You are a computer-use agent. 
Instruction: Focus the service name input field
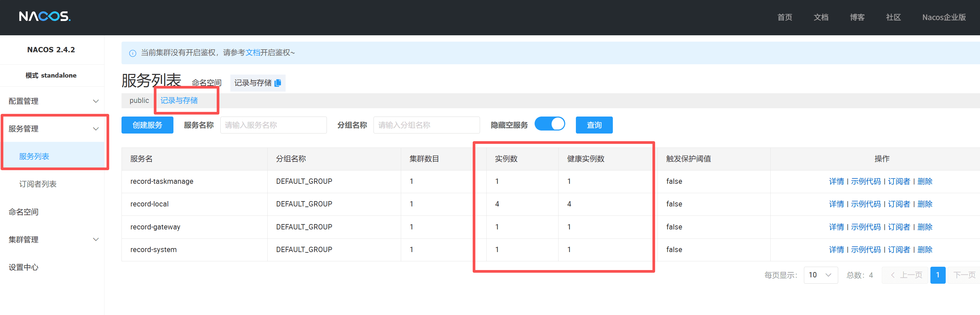[x=273, y=125]
